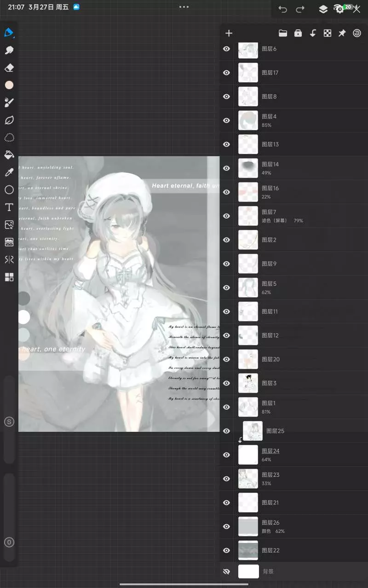This screenshot has height=588, width=368.
Task: Select layer 图层12
Action: coord(294,335)
